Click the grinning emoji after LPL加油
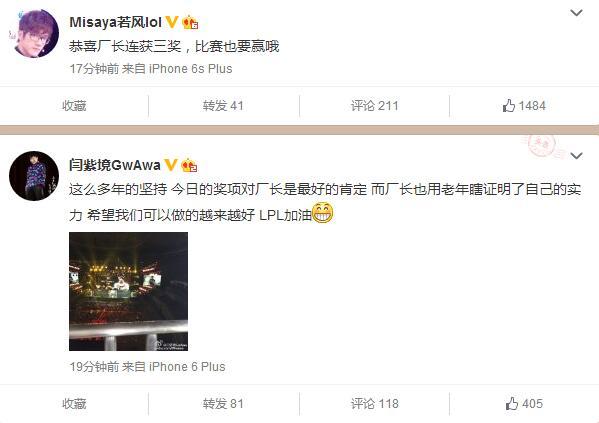599x423 pixels. (x=323, y=213)
